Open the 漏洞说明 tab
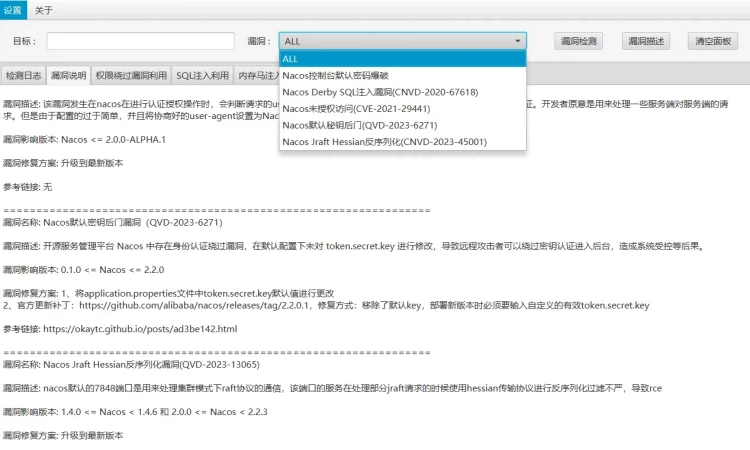This screenshot has width=750, height=450. pyautogui.click(x=68, y=75)
